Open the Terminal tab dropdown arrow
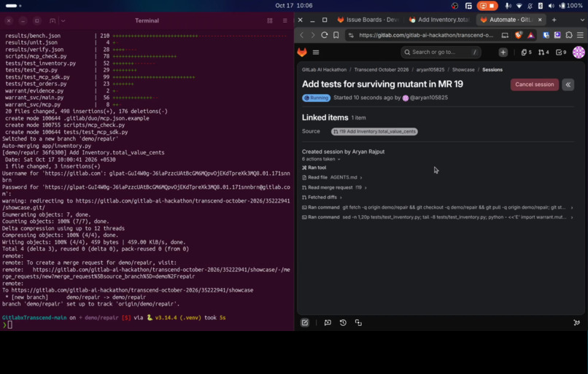The image size is (588, 374). [63, 20]
